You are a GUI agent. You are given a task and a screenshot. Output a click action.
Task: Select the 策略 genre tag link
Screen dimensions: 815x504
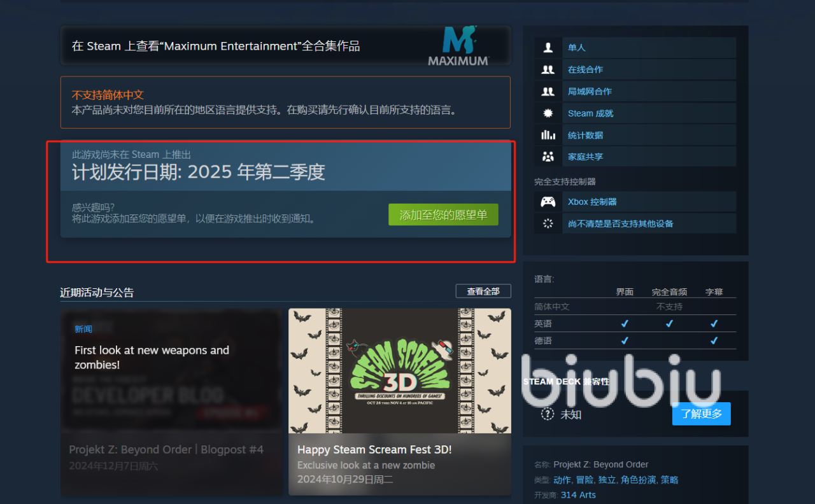tap(670, 480)
